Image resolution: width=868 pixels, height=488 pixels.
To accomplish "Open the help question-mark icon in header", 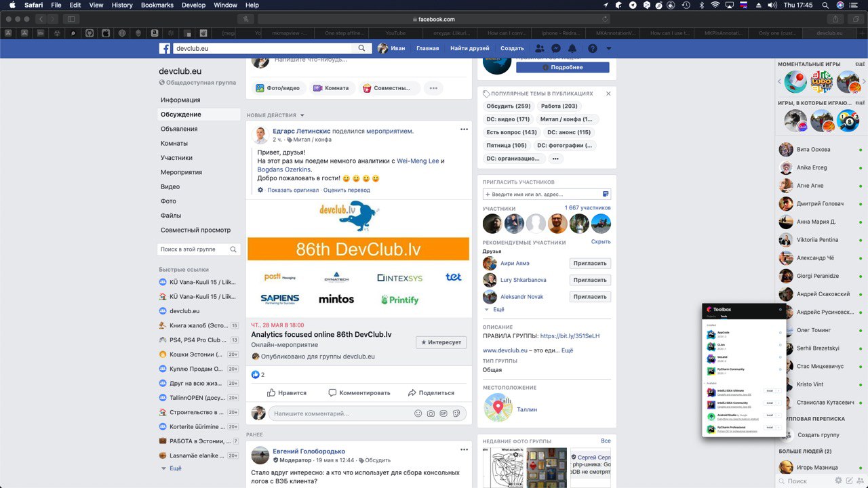I will [593, 48].
